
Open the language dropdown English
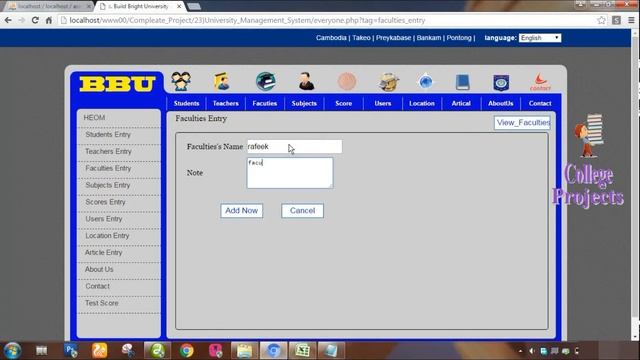tap(540, 38)
